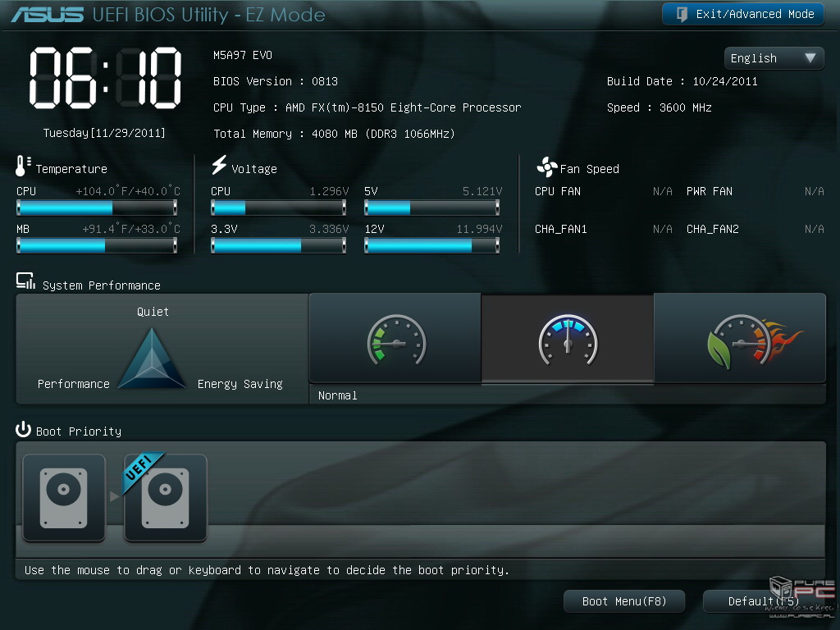
Task: Click the date Tuesday[11/29/2011]
Action: click(x=104, y=133)
